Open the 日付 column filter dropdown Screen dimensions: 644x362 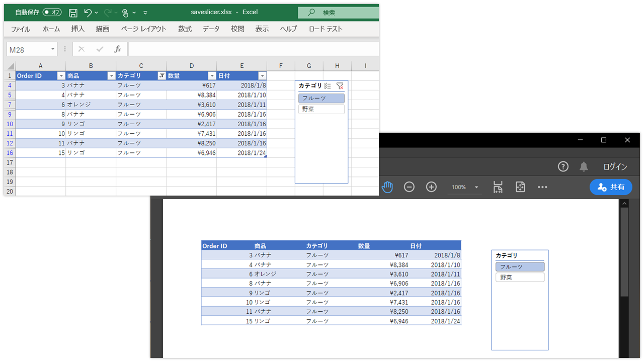(262, 76)
